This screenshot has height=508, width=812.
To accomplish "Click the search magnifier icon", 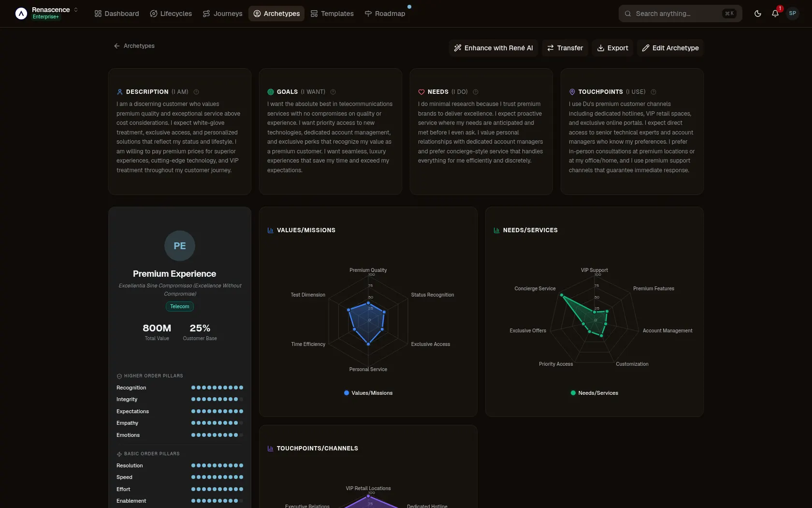I will (628, 14).
